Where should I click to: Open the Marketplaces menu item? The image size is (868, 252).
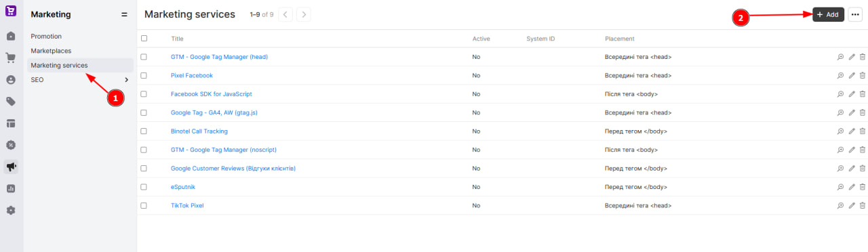tap(51, 51)
